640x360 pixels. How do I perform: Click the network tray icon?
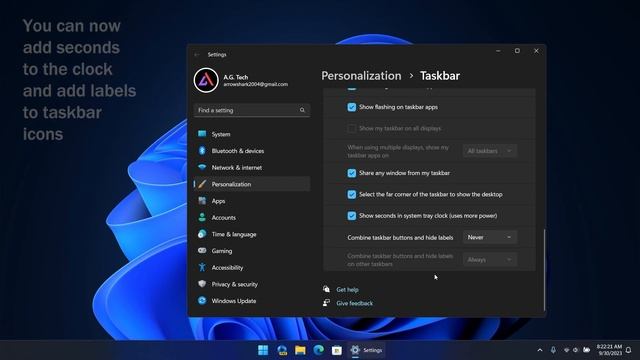(566, 350)
